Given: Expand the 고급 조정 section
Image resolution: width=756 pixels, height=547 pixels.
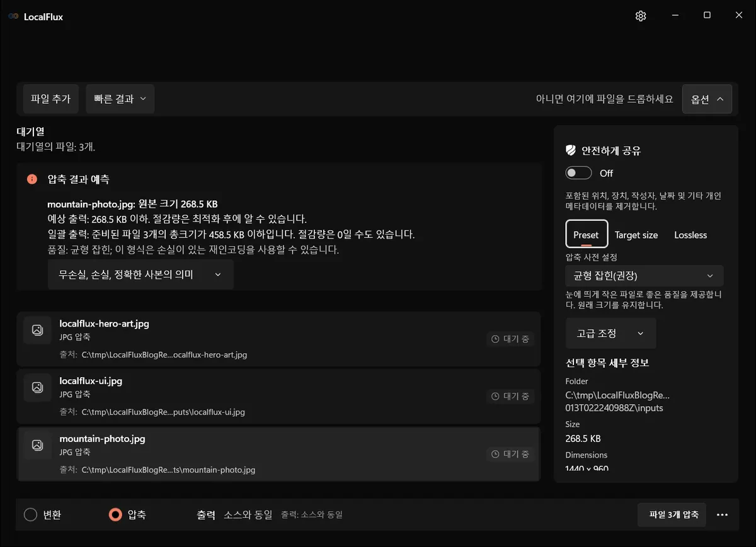Looking at the screenshot, I should click(x=610, y=333).
